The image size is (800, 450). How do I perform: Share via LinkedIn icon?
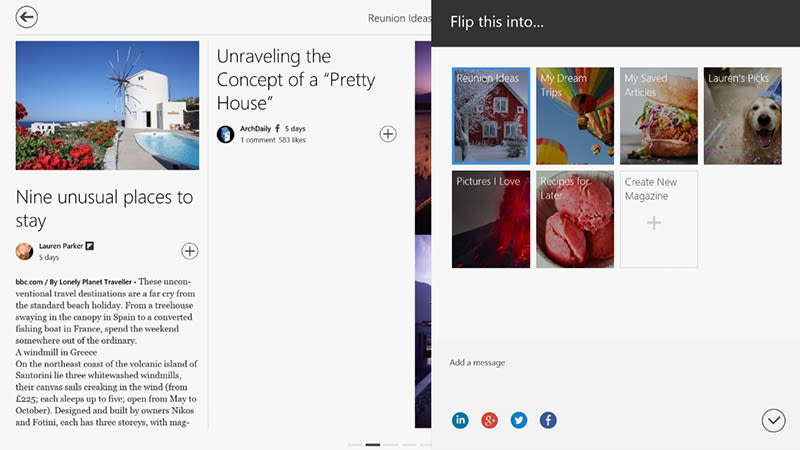tap(460, 420)
